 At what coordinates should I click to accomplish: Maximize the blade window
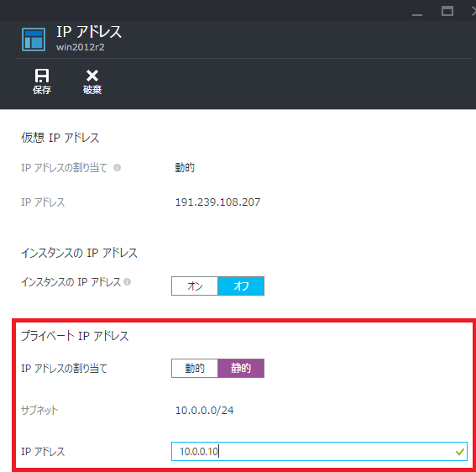pos(447,11)
